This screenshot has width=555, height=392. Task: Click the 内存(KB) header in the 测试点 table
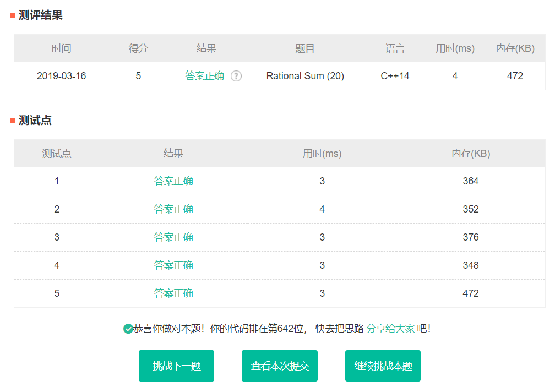pos(471,154)
